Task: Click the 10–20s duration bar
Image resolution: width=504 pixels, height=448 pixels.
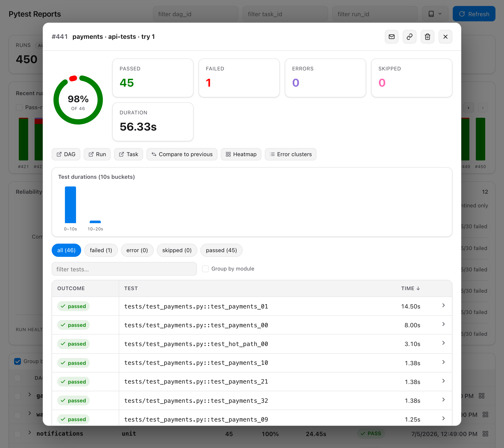Action: tap(95, 222)
